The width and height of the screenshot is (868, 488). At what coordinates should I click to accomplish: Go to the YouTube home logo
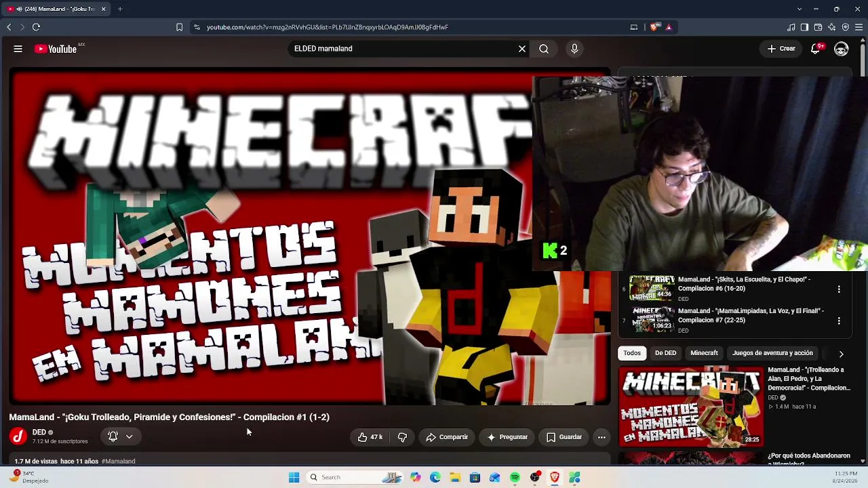tap(56, 49)
